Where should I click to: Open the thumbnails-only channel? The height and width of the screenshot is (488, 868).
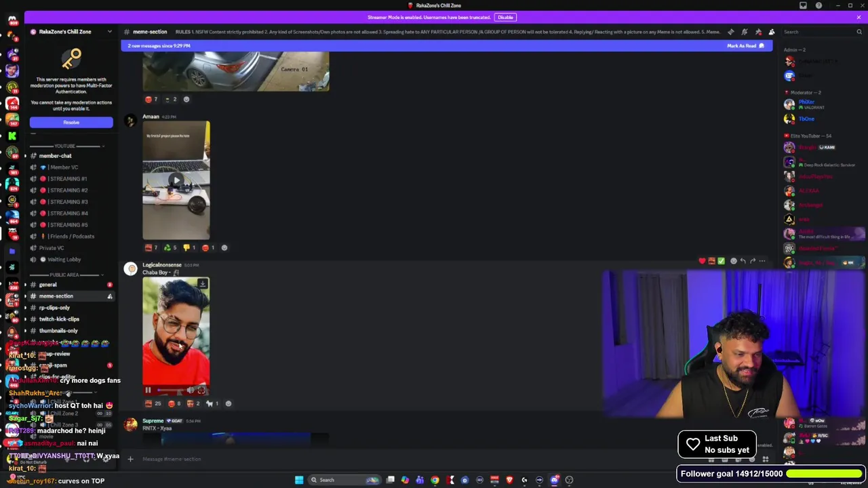(x=70, y=331)
